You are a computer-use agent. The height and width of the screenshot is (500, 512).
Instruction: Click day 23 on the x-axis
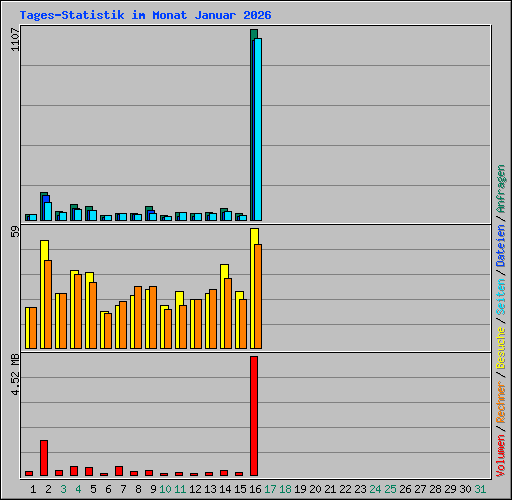click(x=361, y=489)
